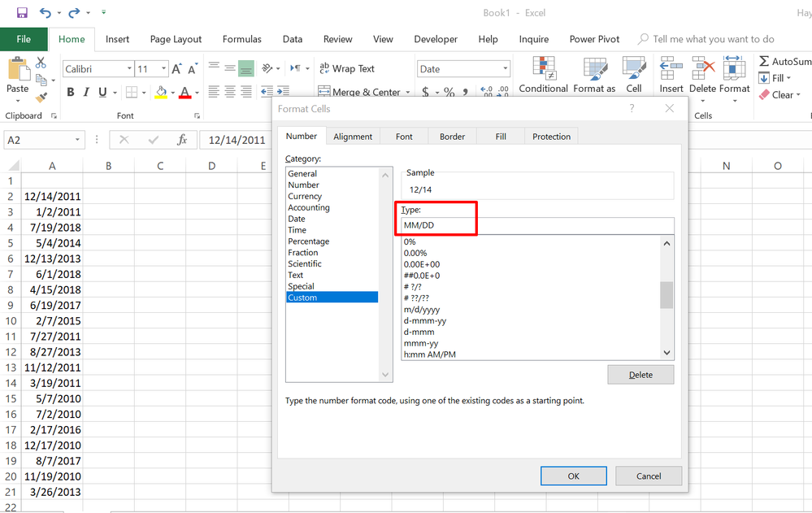Open the font size 11 dropdown
This screenshot has height=513, width=812.
pos(163,69)
